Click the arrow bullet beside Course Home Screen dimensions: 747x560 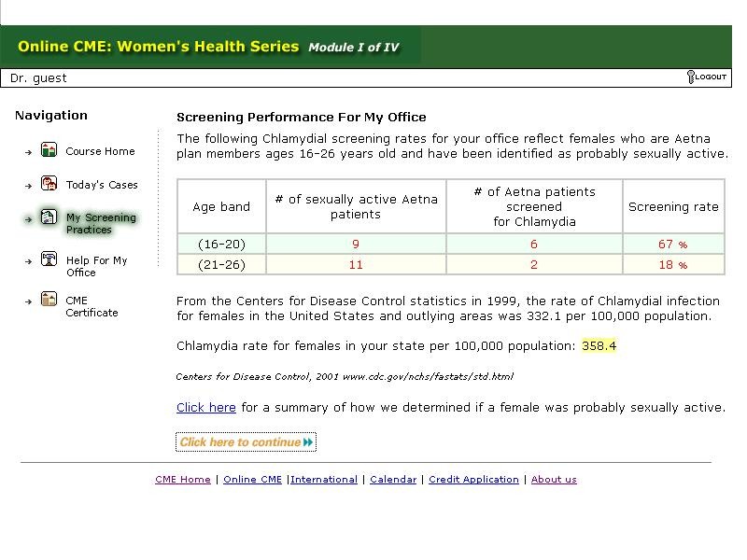[29, 152]
